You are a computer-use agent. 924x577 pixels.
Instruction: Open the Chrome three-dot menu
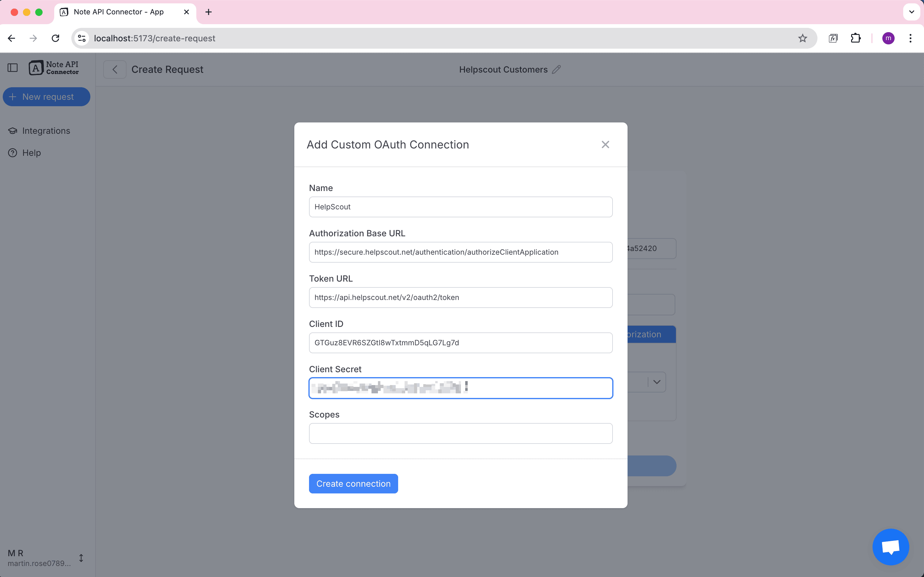[x=910, y=38]
